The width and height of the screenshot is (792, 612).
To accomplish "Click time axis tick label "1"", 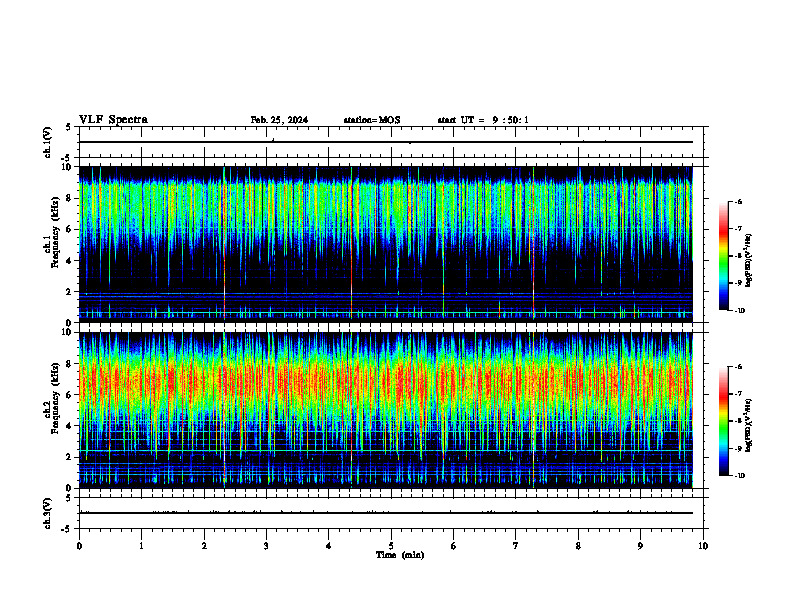I will [141, 546].
